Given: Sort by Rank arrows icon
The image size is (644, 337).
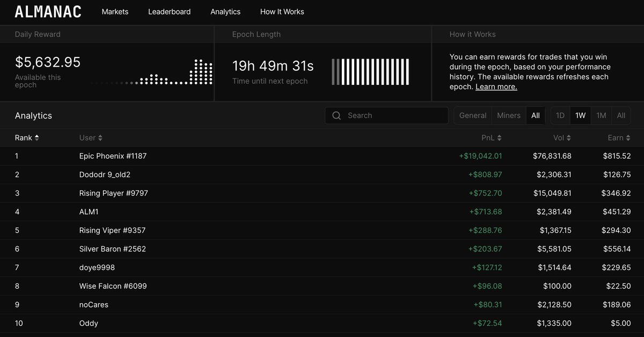Looking at the screenshot, I should [x=36, y=138].
